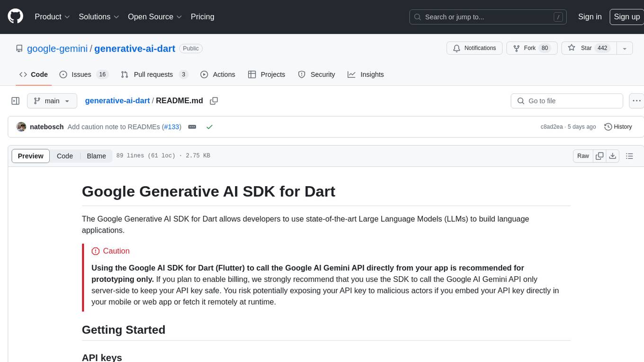Click the Google Generative AI SDK heading
The image size is (644, 362).
tap(208, 191)
